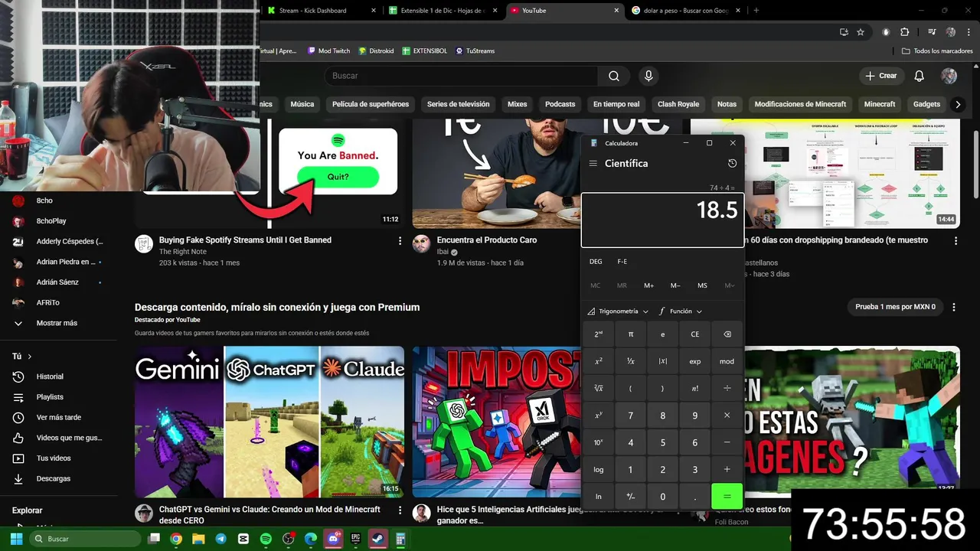Open the YouTube account avatar menu
Viewport: 980px width, 551px height.
pyautogui.click(x=949, y=76)
